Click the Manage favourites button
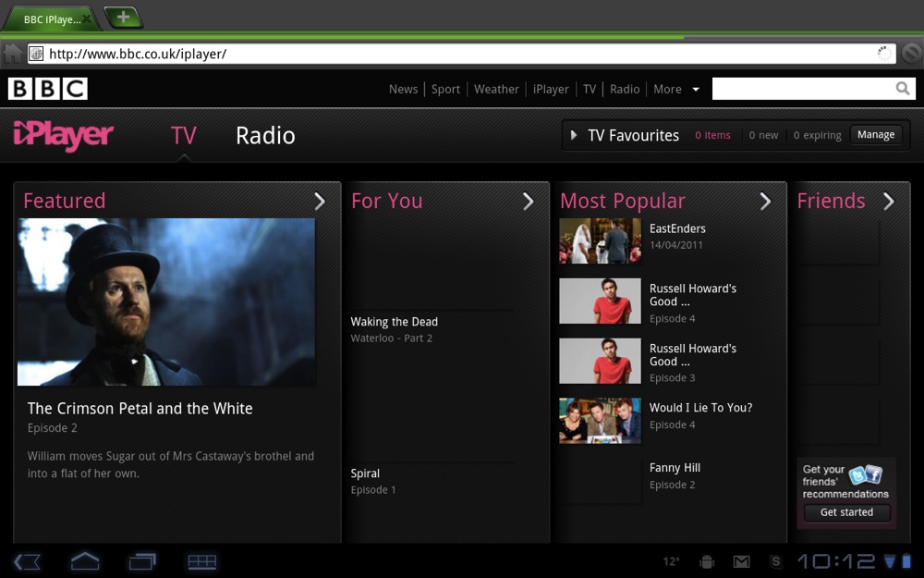The width and height of the screenshot is (924, 578). 876,135
